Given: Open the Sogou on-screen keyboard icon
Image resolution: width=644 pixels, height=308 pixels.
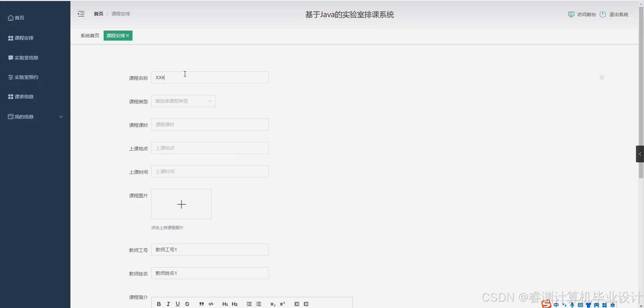Looking at the screenshot, I should coord(580,305).
